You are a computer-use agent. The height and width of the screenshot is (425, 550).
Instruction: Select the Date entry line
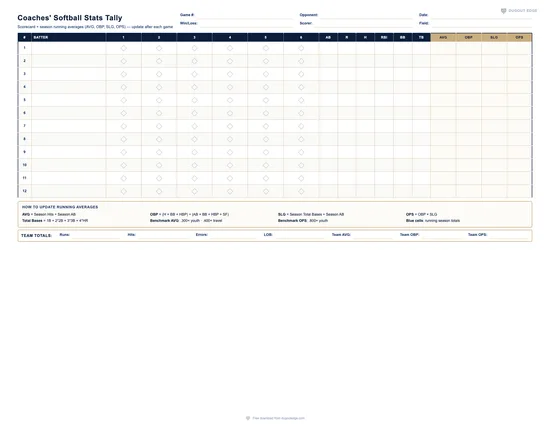[x=481, y=16]
